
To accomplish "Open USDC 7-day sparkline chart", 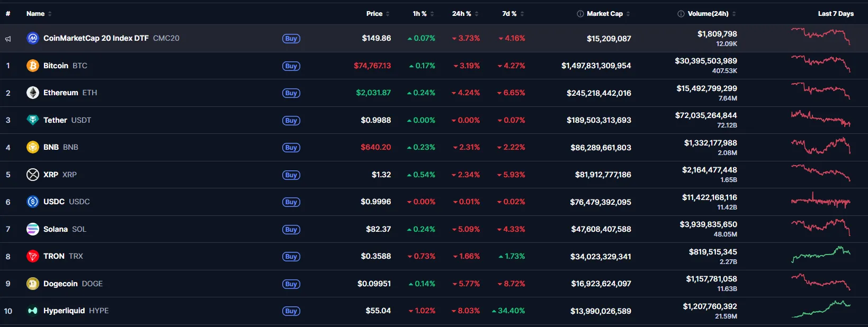I will pyautogui.click(x=821, y=201).
